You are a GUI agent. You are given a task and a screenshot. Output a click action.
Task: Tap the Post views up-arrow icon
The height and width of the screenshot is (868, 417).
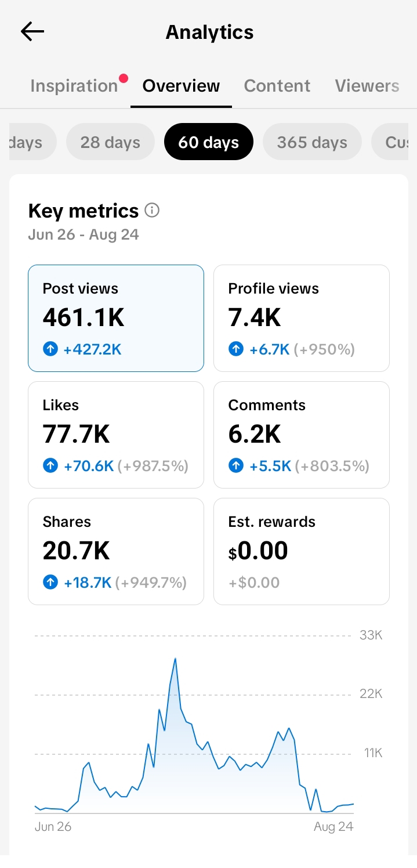[50, 349]
